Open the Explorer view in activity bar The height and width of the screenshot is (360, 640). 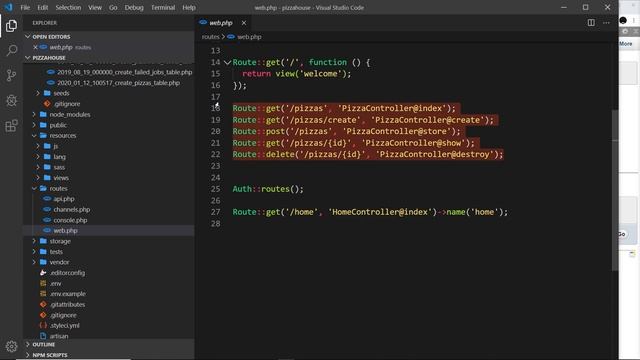pyautogui.click(x=11, y=26)
